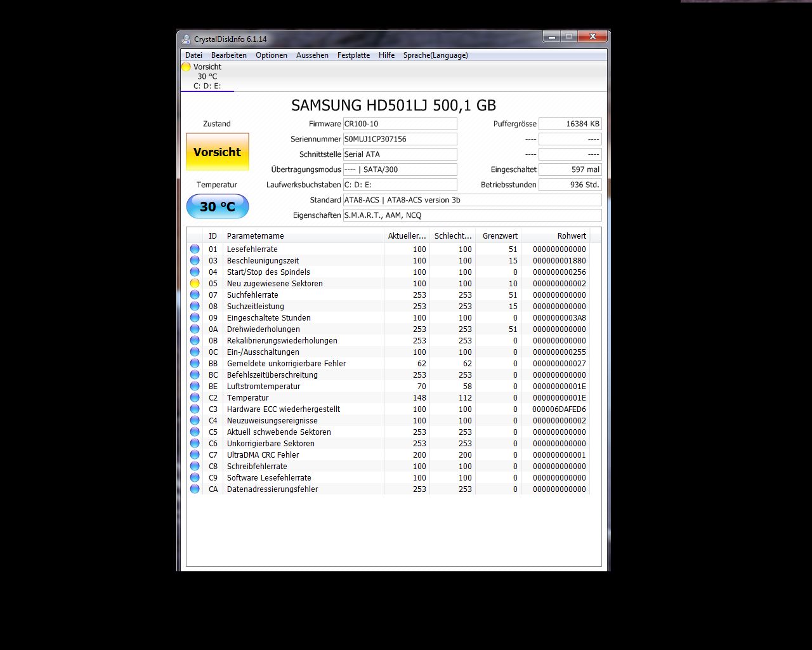Click the Parametername column header
The image size is (812, 650).
pyautogui.click(x=303, y=235)
